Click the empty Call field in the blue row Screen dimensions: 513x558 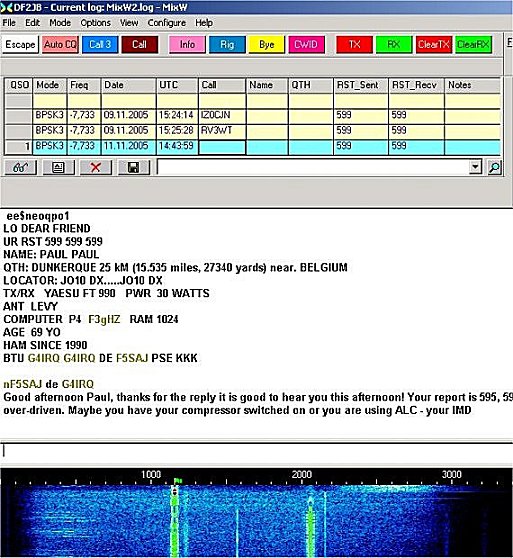[222, 147]
